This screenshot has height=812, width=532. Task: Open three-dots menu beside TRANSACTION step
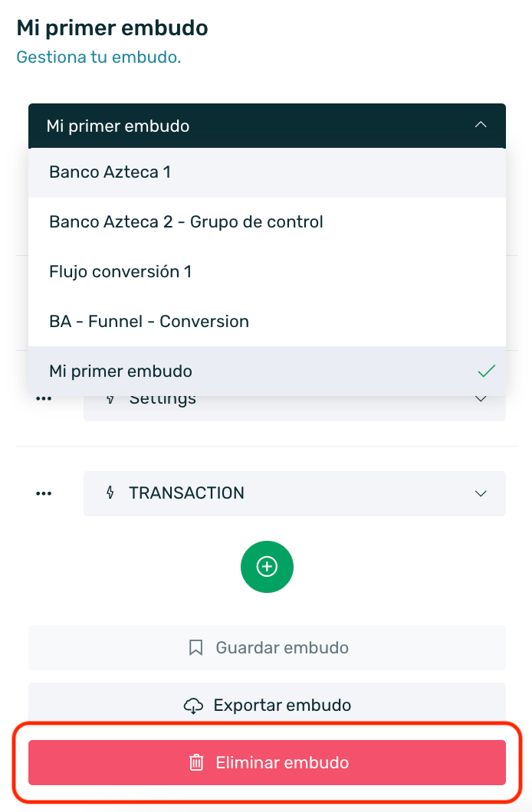click(x=44, y=493)
